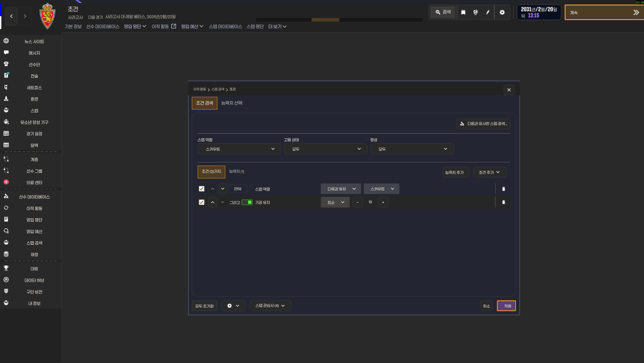Uncheck the 기강 유지 condition checkbox

pyautogui.click(x=202, y=202)
